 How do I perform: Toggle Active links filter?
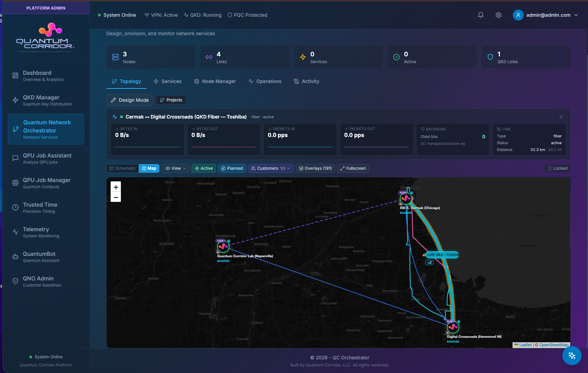pyautogui.click(x=204, y=168)
